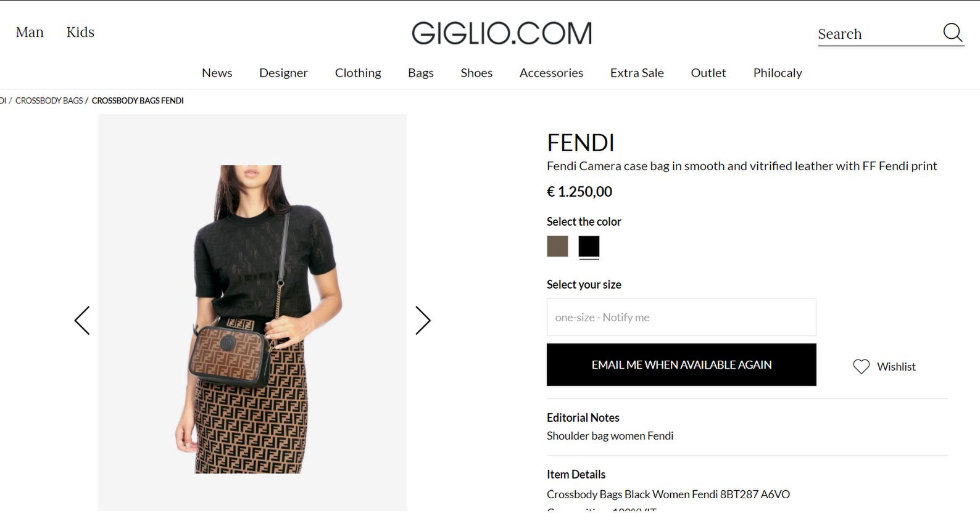Open the Outlet menu item
The width and height of the screenshot is (980, 513).
point(708,73)
